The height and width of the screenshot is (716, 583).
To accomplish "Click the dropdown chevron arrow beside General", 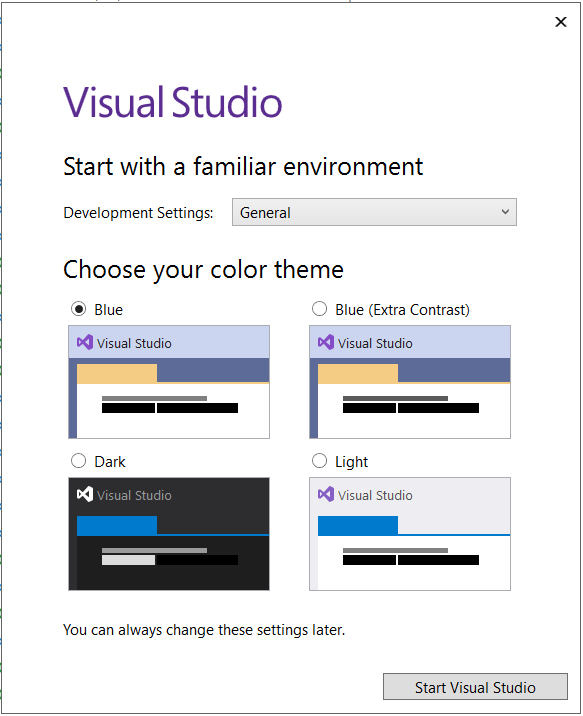I will tap(505, 211).
